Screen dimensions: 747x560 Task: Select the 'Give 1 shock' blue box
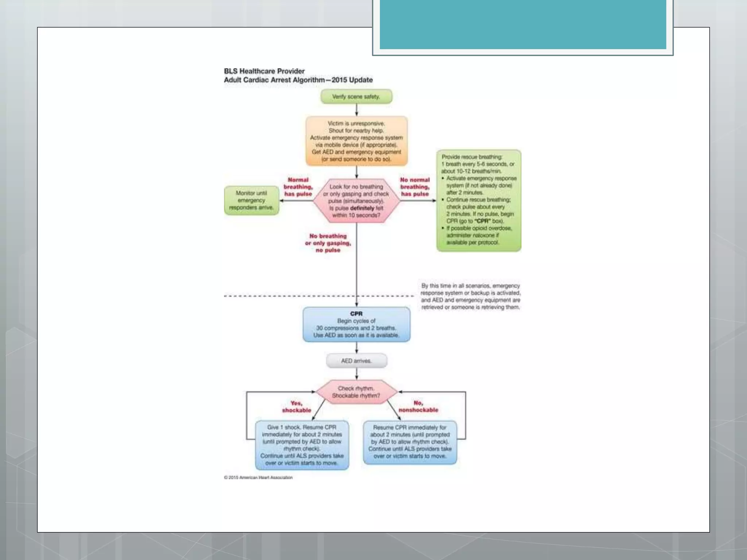click(x=302, y=445)
